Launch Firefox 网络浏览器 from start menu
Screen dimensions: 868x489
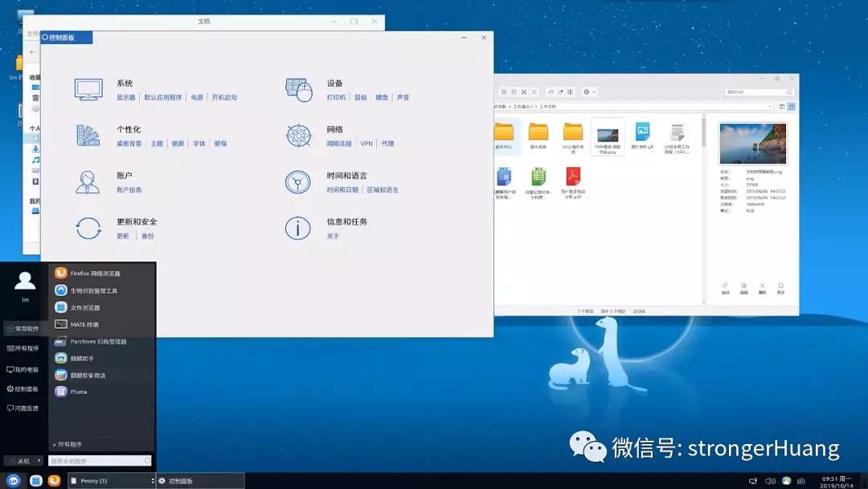click(x=94, y=273)
